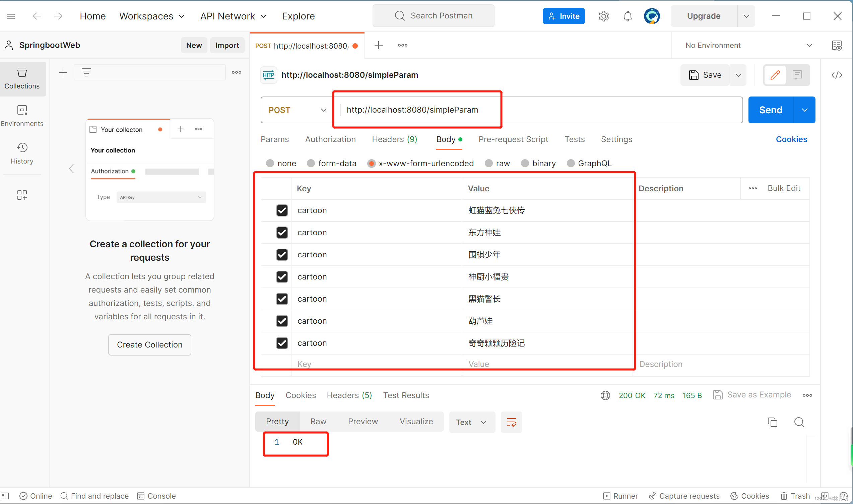Viewport: 853px width, 504px height.
Task: Click the notifications bell icon
Action: point(628,16)
